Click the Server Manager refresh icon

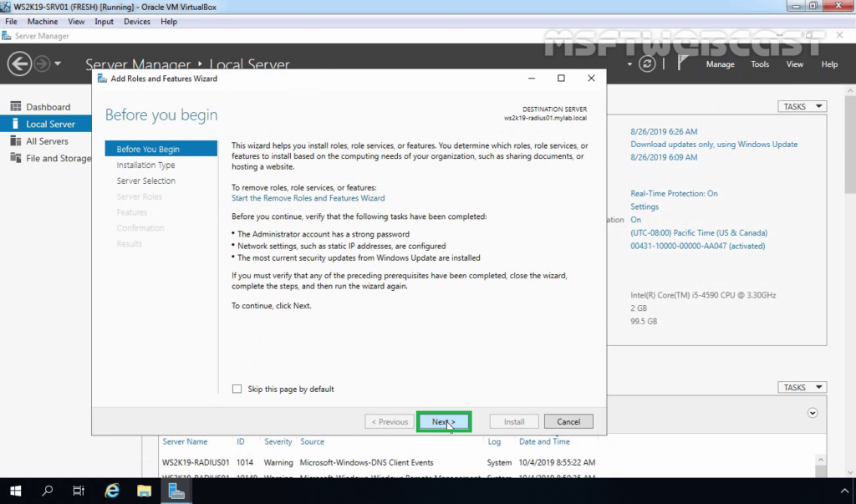(x=647, y=64)
